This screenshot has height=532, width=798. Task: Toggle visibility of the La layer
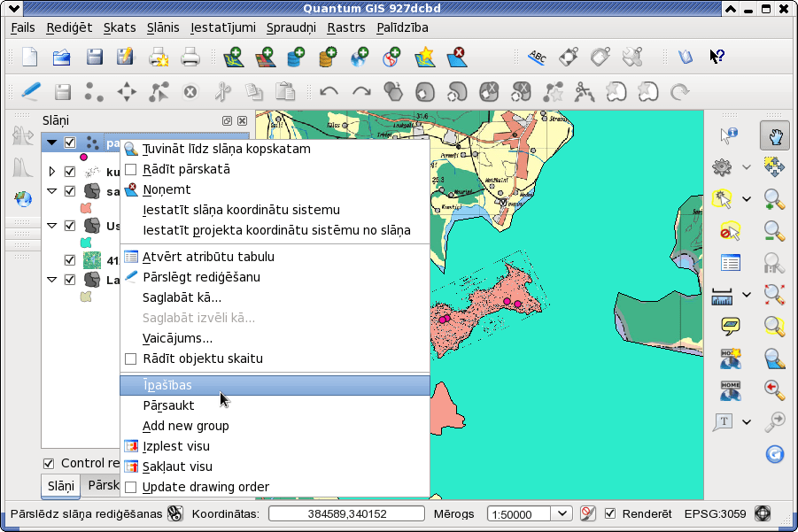pos(70,279)
